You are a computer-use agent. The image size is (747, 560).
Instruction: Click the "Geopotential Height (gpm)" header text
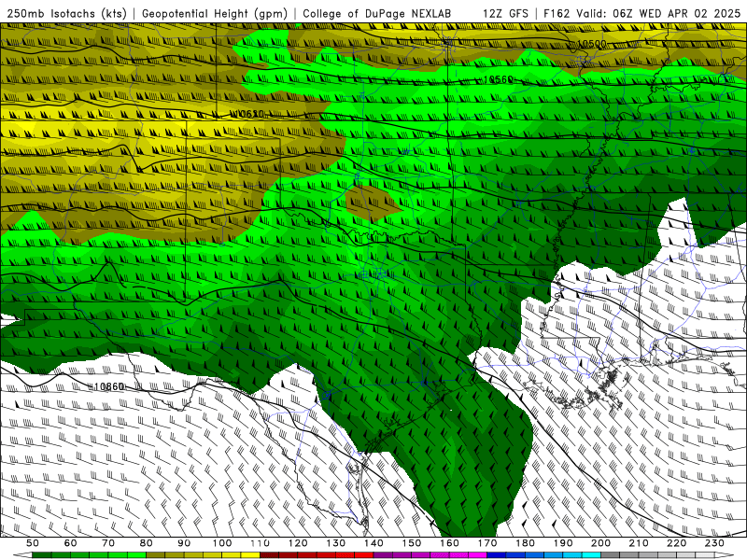pyautogui.click(x=215, y=13)
